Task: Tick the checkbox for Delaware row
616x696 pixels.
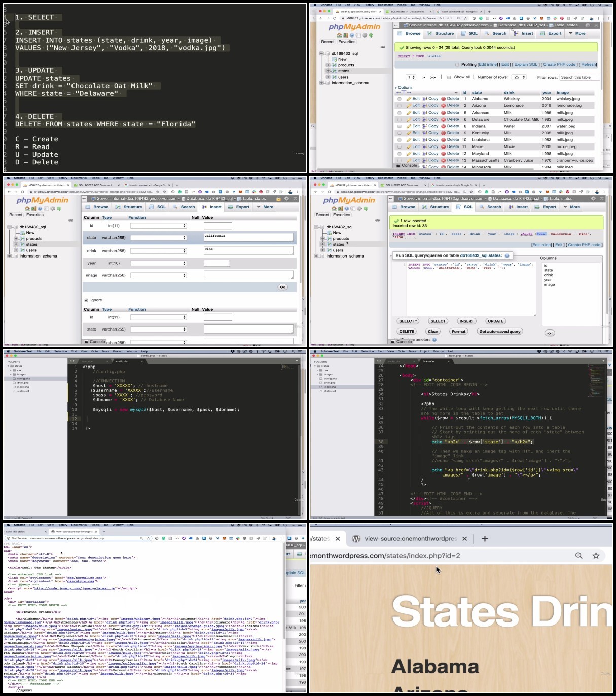Action: tap(400, 120)
